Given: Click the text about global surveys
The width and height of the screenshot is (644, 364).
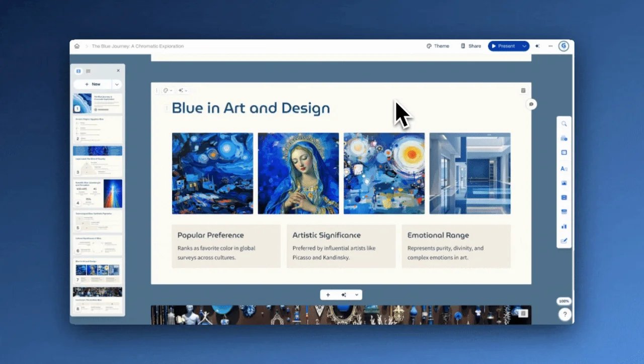Looking at the screenshot, I should tap(216, 253).
